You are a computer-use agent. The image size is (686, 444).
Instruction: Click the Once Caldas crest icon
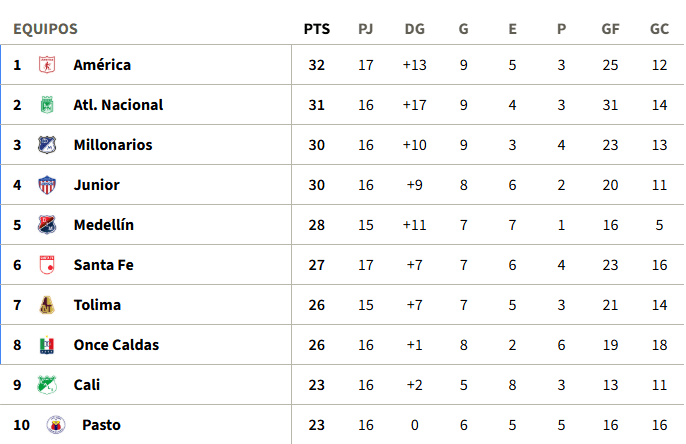point(47,345)
